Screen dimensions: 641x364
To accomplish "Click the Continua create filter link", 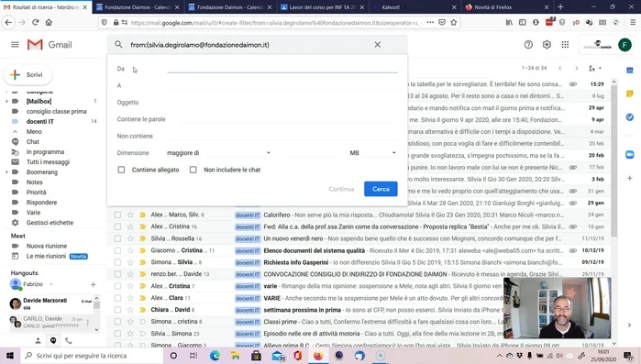I will pos(341,189).
